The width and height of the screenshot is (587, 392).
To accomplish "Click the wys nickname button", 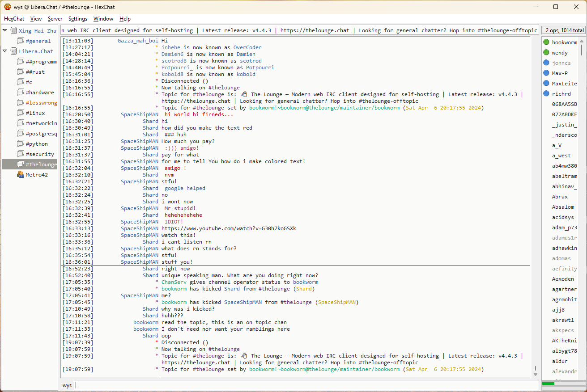I will (x=67, y=385).
